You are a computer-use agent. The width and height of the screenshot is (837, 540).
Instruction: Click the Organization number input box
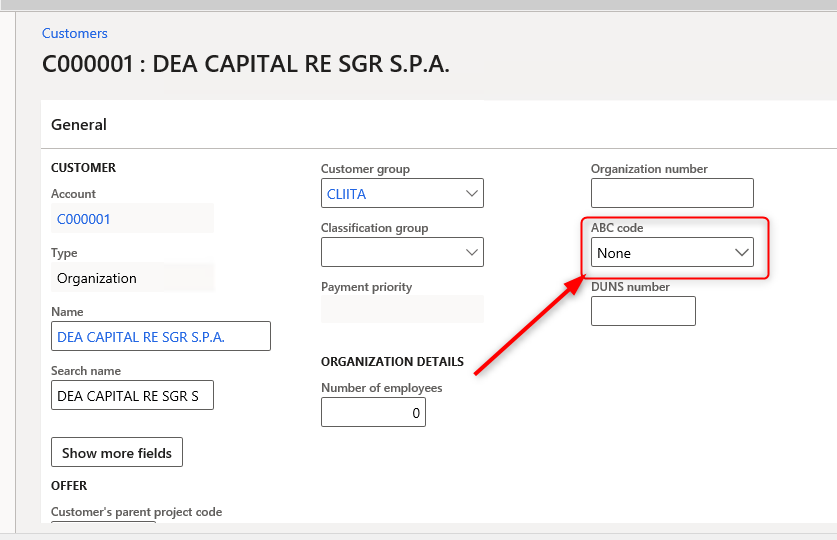click(672, 194)
